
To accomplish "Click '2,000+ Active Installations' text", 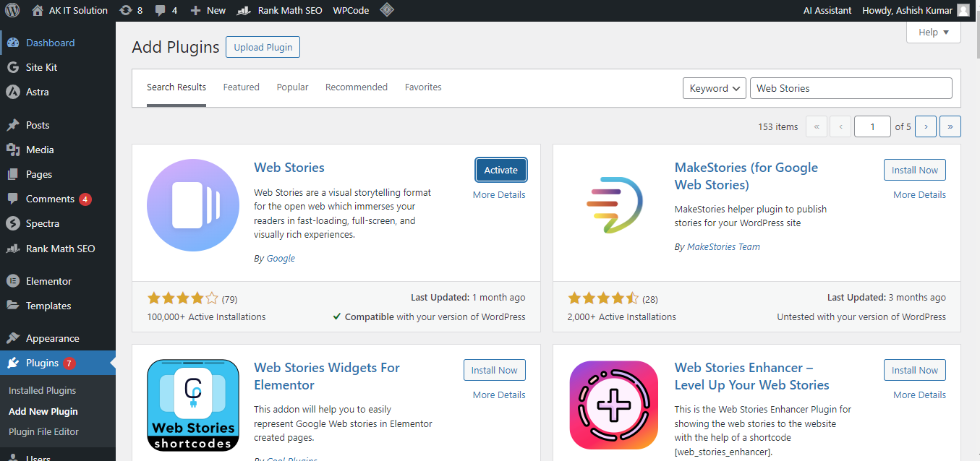I will click(x=622, y=316).
